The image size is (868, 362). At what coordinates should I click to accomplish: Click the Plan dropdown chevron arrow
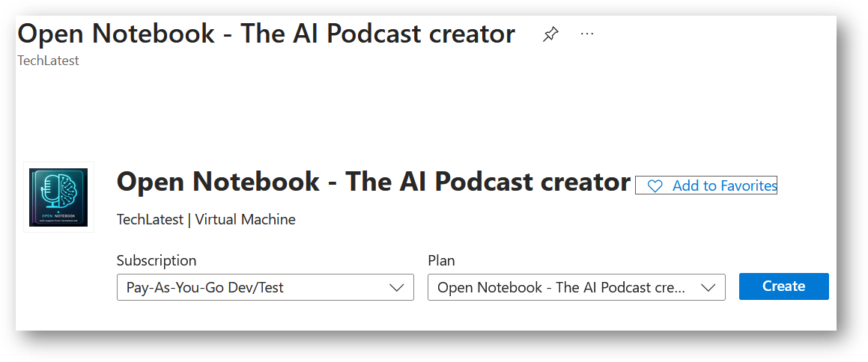(708, 287)
